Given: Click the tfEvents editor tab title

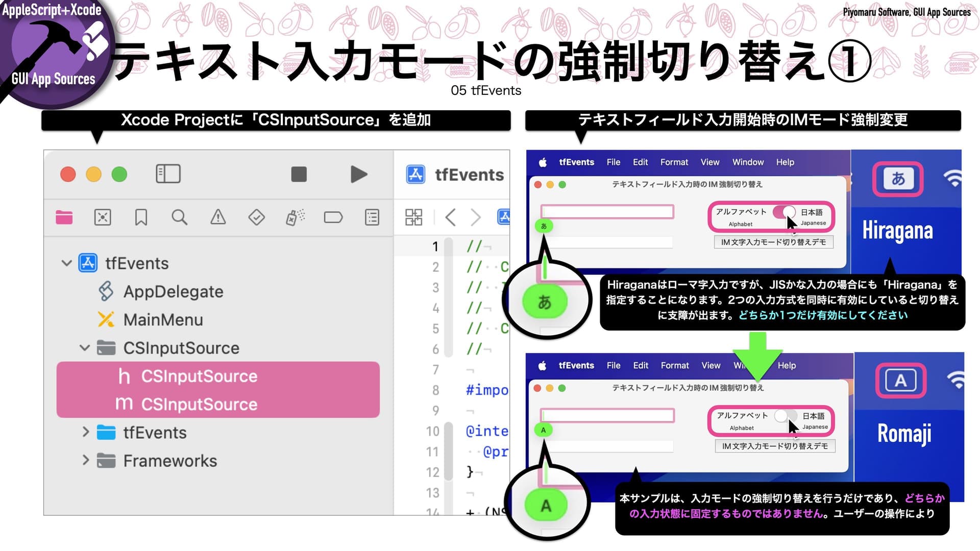Looking at the screenshot, I should tap(469, 175).
